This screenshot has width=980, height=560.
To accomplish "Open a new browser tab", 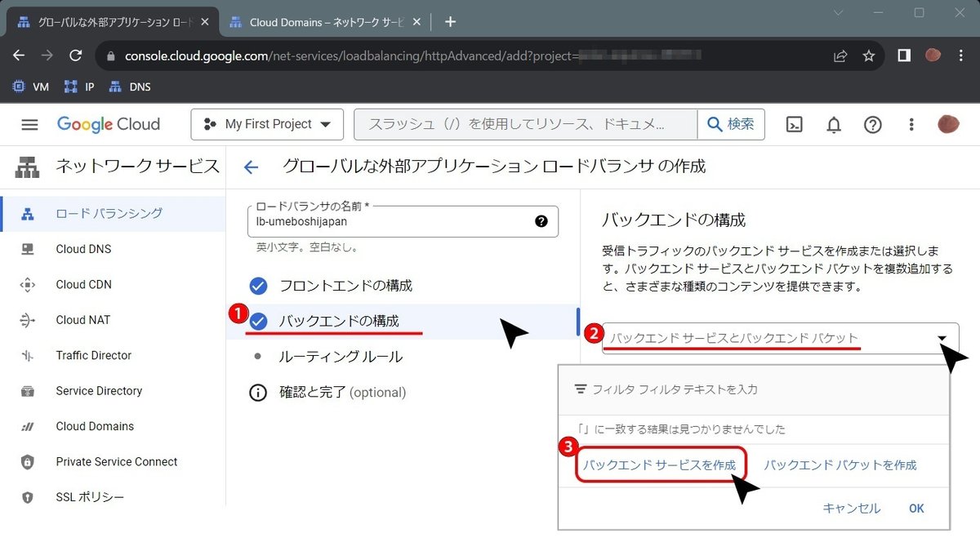I will point(450,22).
